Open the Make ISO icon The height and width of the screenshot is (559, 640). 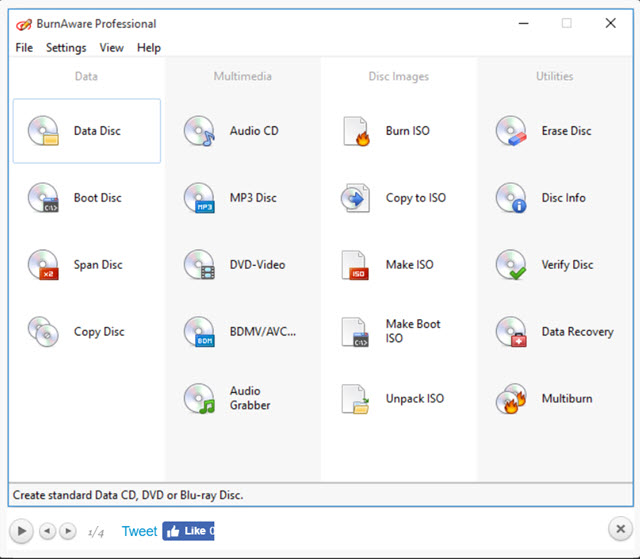355,264
